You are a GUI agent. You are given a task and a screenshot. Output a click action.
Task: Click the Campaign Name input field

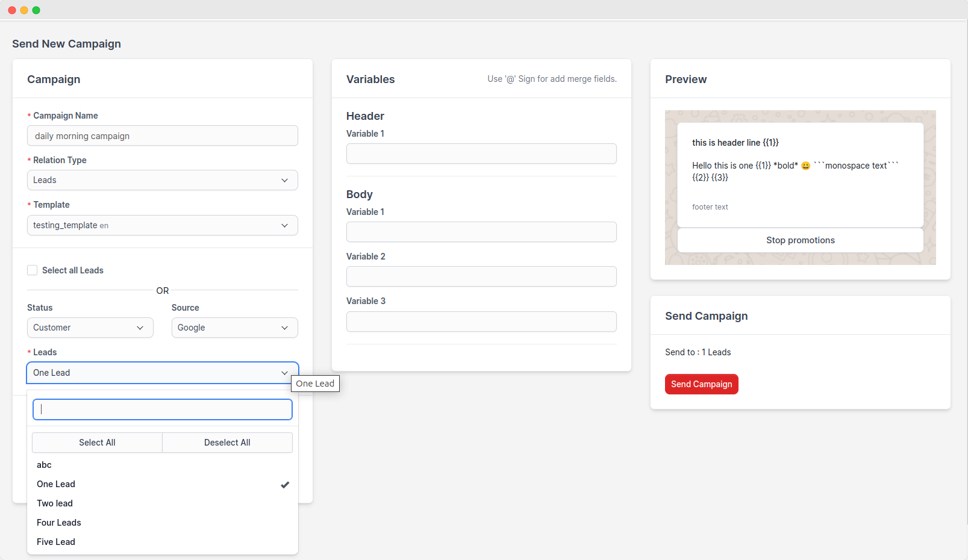pos(162,136)
